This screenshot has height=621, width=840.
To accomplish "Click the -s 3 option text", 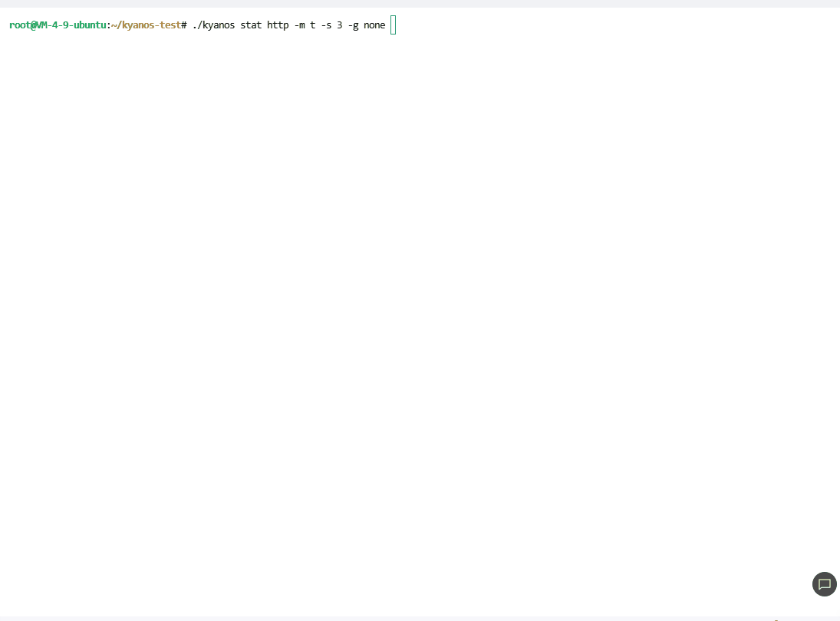I will coord(331,25).
